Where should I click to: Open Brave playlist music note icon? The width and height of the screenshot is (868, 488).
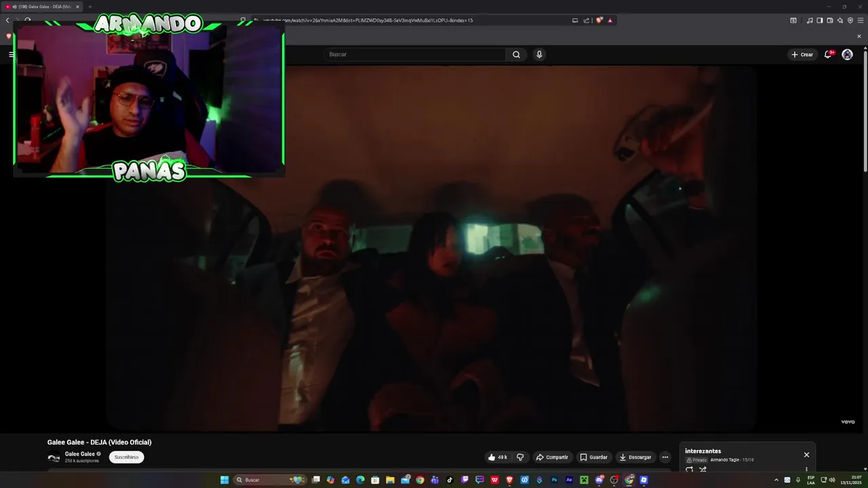pyautogui.click(x=810, y=20)
